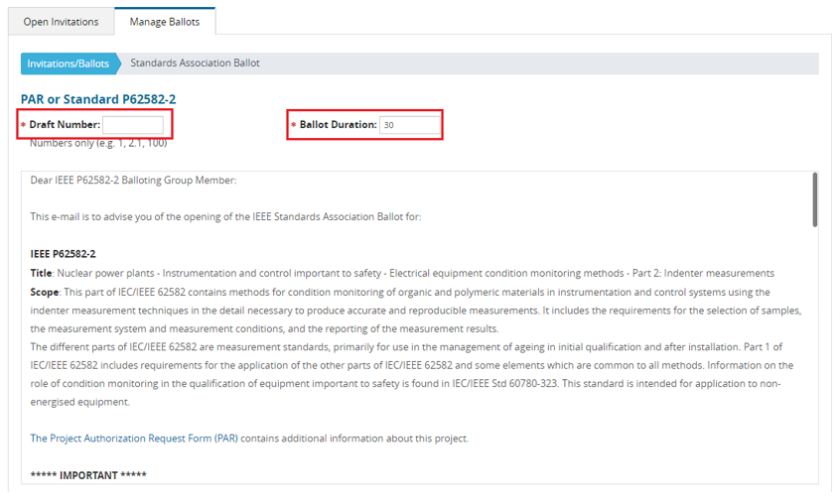The height and width of the screenshot is (504, 840).
Task: Click the Ballot Duration label
Action: pyautogui.click(x=338, y=125)
